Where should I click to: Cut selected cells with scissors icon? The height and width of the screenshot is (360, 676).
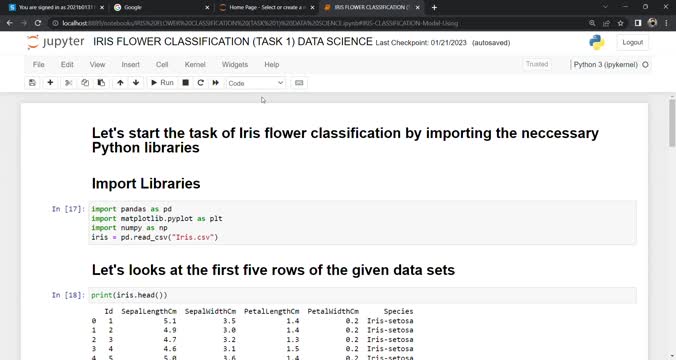click(69, 83)
